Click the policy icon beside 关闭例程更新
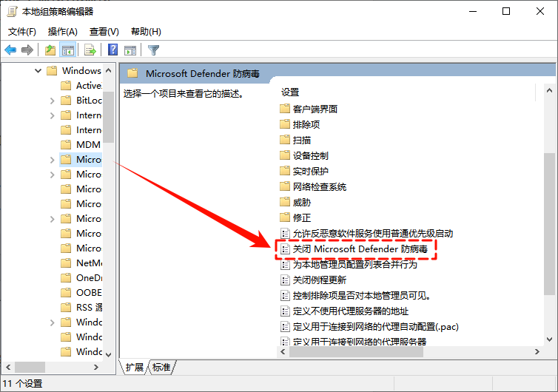Image resolution: width=558 pixels, height=392 pixels. coord(285,280)
